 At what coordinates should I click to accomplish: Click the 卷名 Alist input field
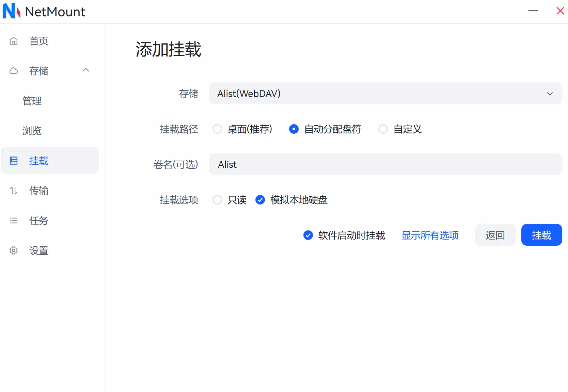coord(385,164)
